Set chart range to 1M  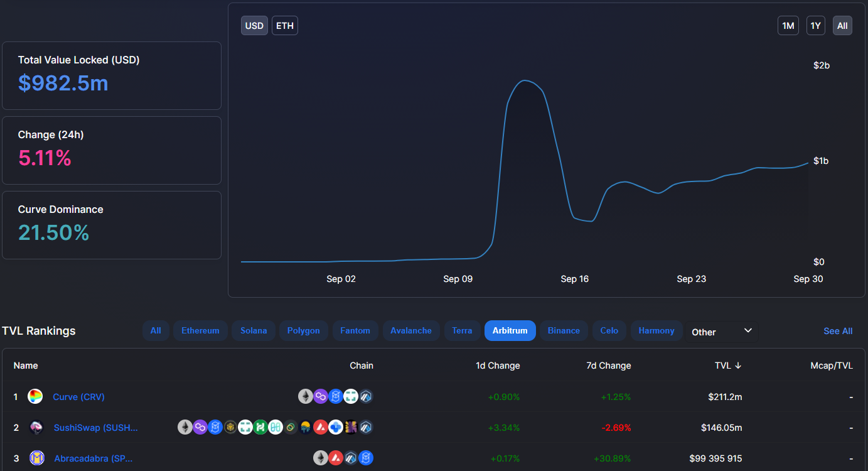788,26
